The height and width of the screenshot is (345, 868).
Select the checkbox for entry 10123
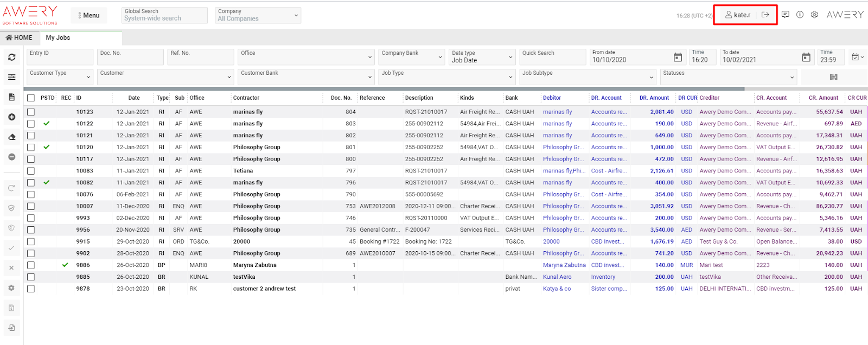(x=31, y=112)
